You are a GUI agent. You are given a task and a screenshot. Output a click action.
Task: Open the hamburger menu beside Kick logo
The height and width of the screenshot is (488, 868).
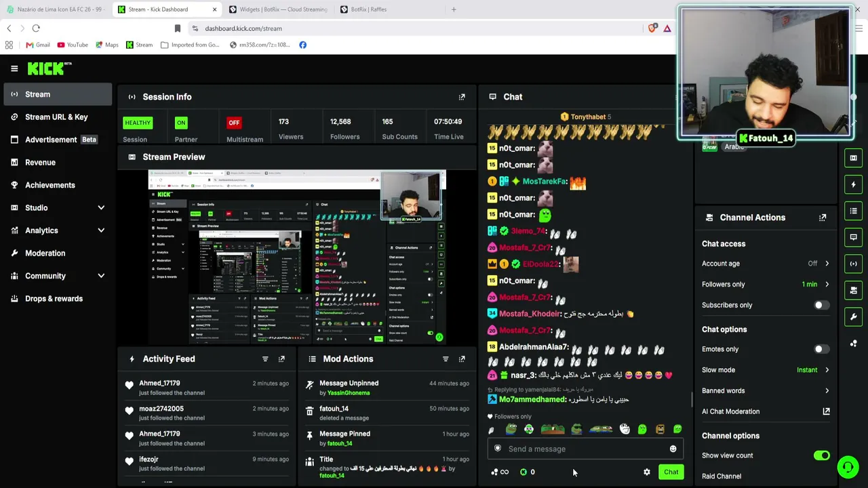14,68
